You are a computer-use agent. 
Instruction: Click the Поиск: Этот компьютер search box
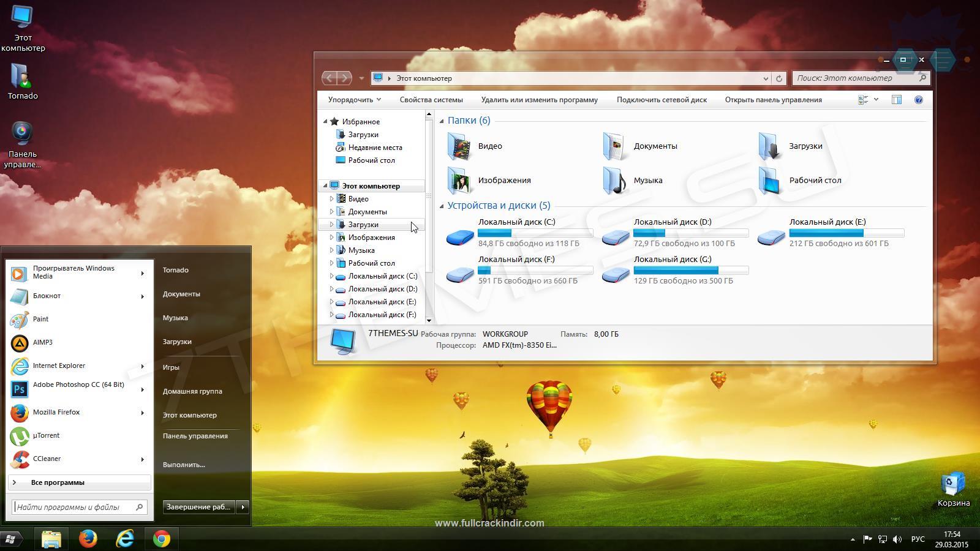(x=861, y=78)
